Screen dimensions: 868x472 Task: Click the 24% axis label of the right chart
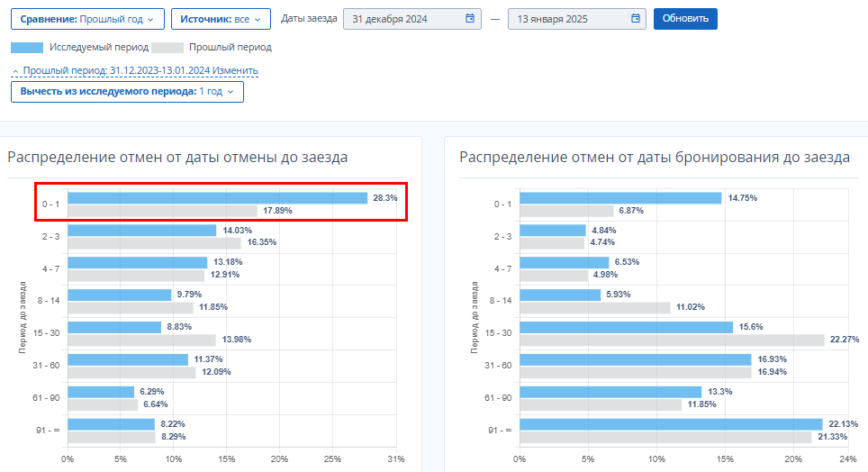848,459
